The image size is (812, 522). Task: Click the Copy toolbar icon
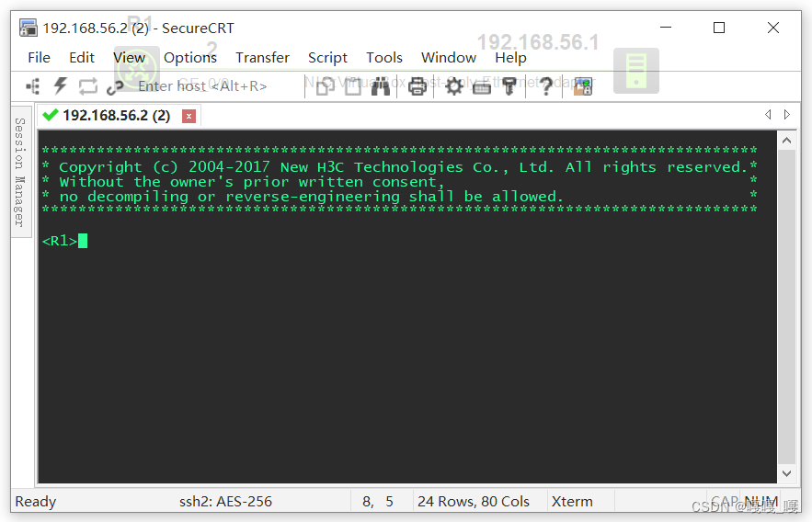pos(326,85)
